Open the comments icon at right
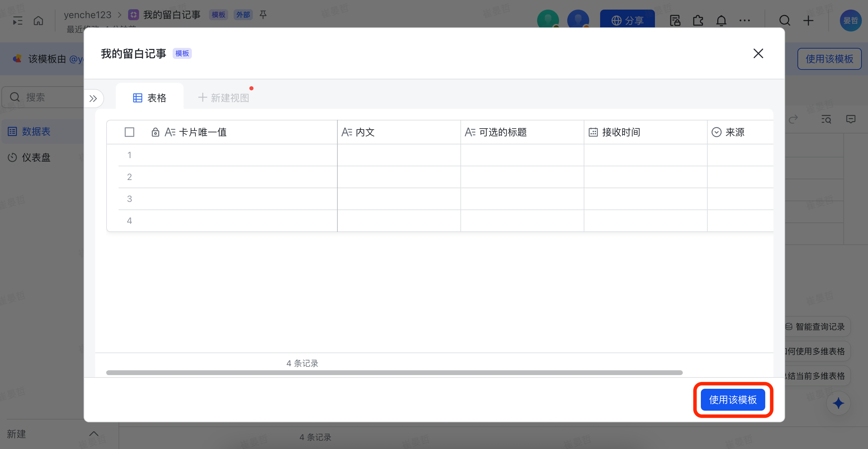 [851, 119]
